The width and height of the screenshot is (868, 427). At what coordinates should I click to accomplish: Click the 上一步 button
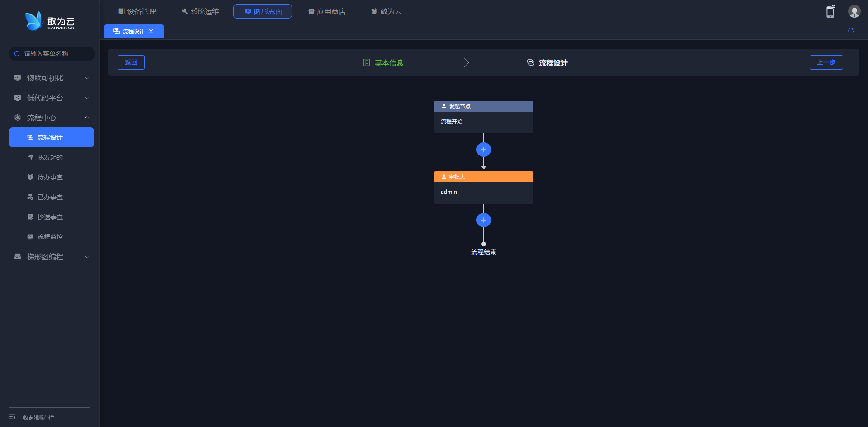pyautogui.click(x=826, y=62)
